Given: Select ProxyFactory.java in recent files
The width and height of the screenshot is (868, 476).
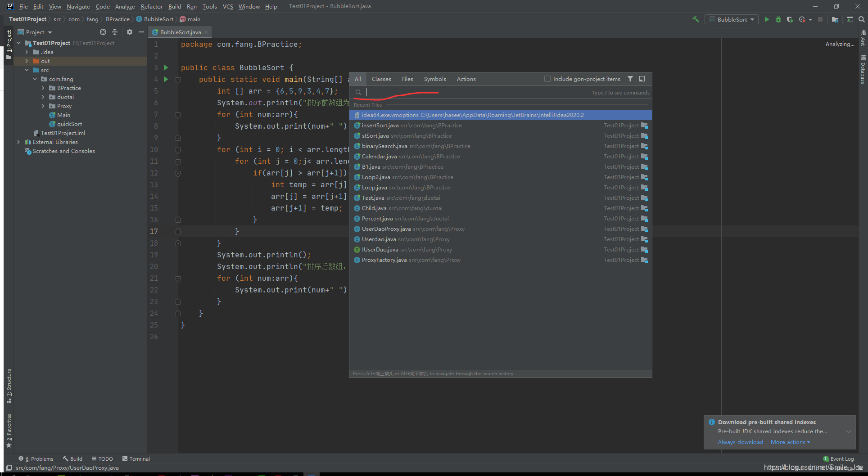Looking at the screenshot, I should click(501, 260).
